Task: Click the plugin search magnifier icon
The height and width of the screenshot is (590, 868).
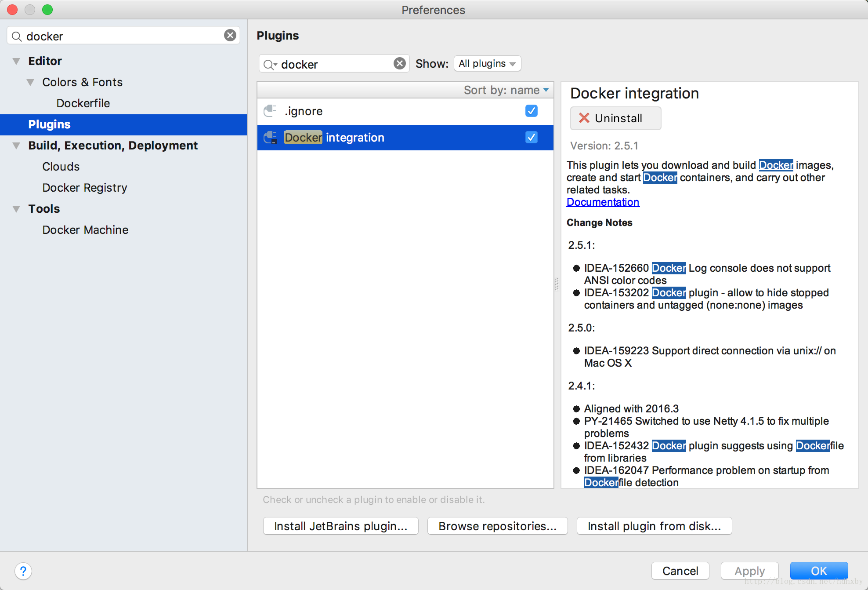Action: [x=269, y=65]
